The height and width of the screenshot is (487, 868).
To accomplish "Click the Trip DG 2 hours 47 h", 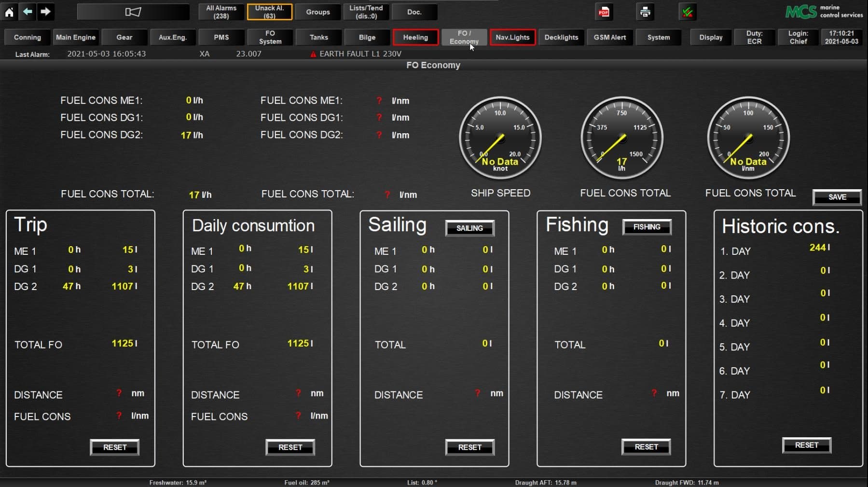I will tap(71, 286).
